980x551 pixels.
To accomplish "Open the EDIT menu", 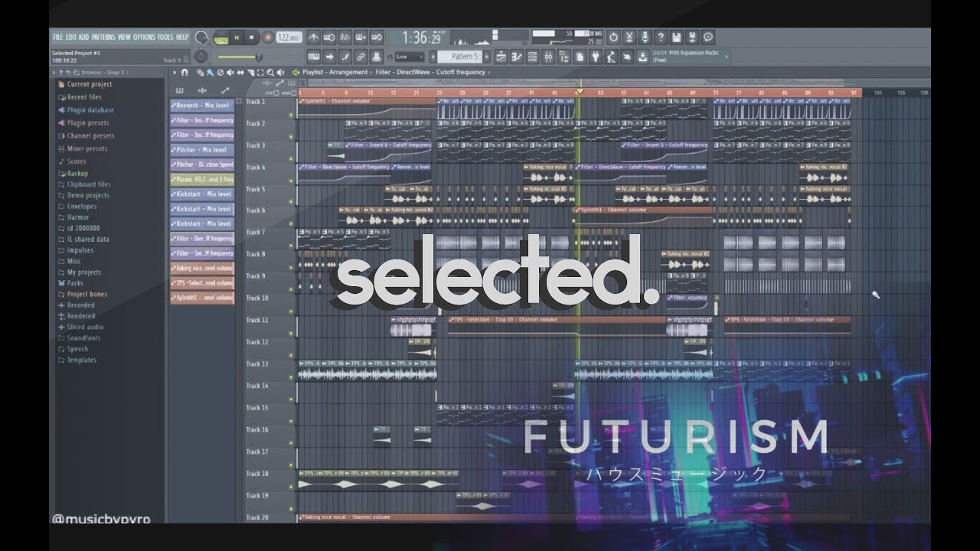I will (71, 37).
